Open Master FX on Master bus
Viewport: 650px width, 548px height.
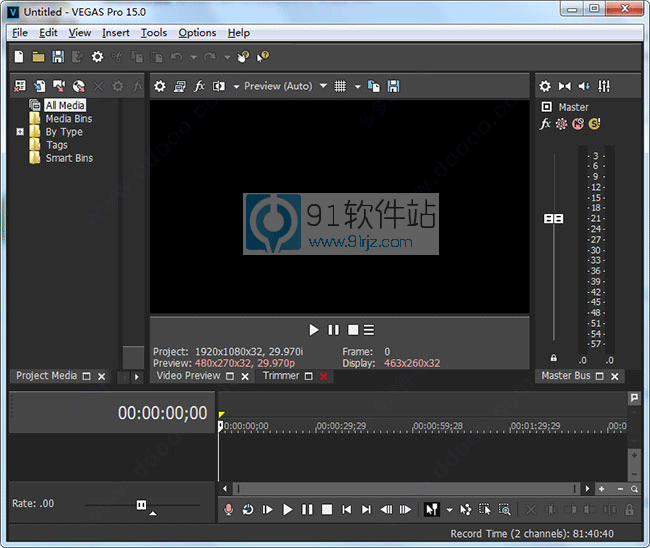[x=545, y=124]
